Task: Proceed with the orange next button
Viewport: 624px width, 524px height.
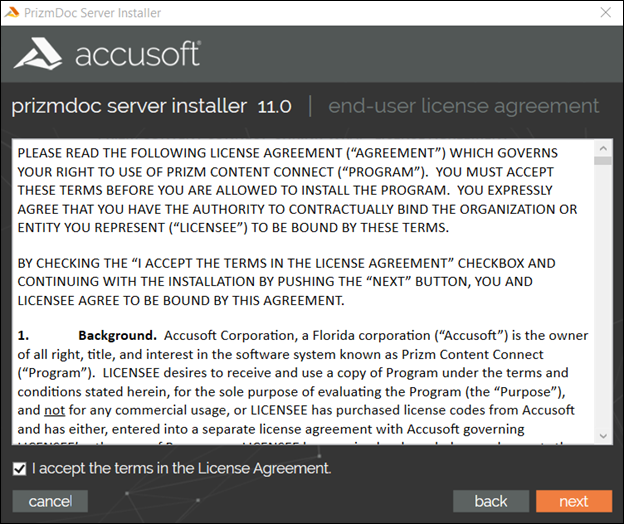Action: coord(574,501)
